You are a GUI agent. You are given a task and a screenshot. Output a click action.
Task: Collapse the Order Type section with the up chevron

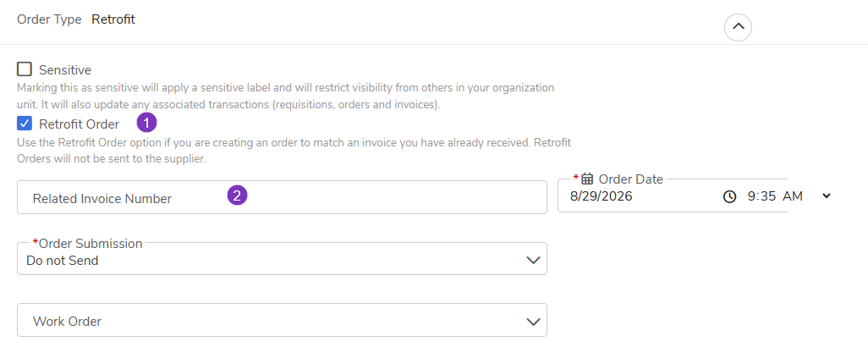click(x=738, y=27)
